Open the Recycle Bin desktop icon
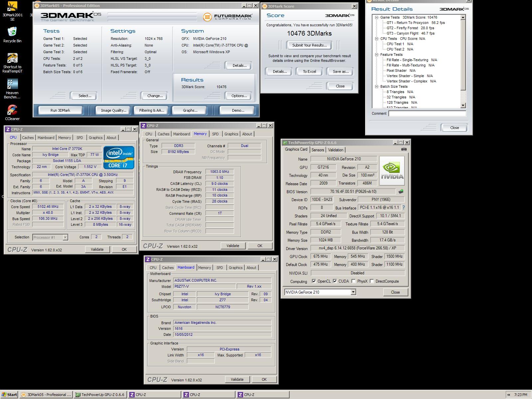Viewport: 532px width, 399px height. pyautogui.click(x=12, y=35)
